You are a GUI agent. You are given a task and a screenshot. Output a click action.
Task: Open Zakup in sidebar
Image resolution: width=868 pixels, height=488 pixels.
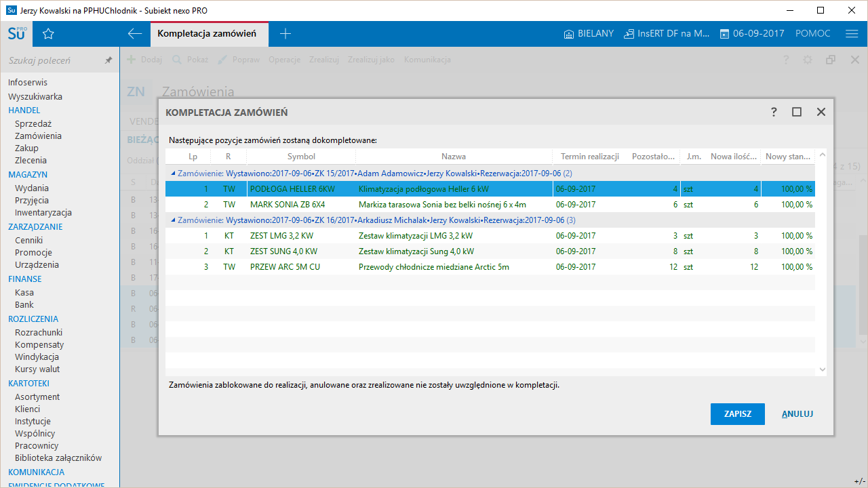point(26,148)
